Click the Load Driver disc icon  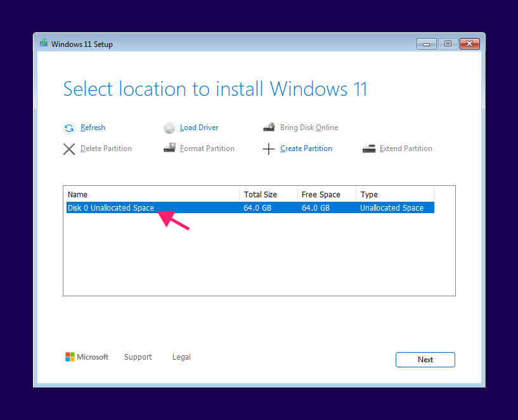point(169,128)
